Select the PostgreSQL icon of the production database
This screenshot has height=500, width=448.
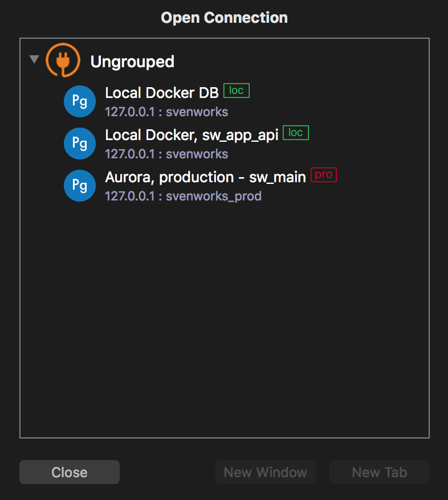pos(79,185)
